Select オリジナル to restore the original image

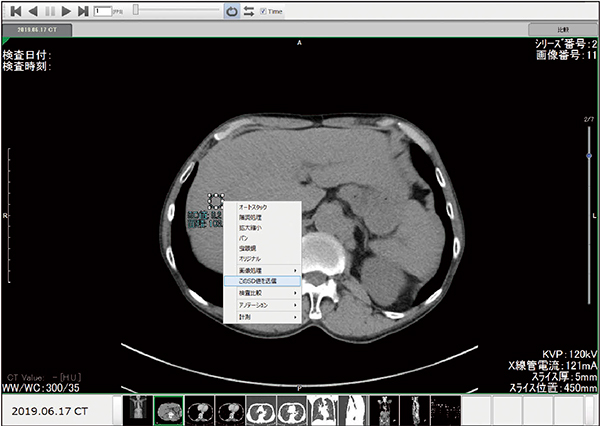[261, 259]
